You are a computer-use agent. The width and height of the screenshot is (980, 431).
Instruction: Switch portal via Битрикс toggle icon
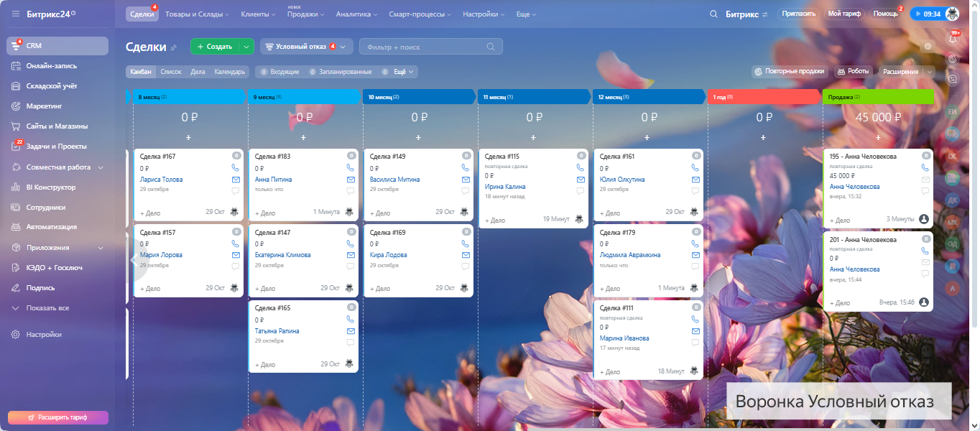pos(765,14)
